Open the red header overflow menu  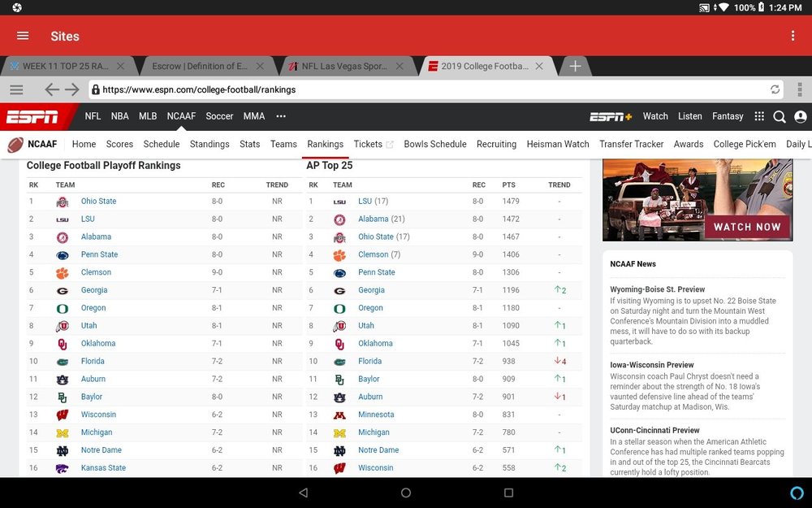(793, 36)
